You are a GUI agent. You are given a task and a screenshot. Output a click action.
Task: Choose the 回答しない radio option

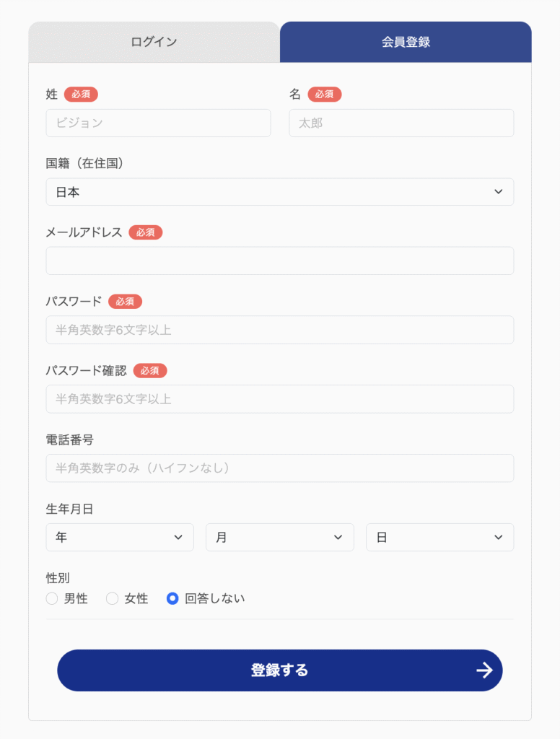click(x=172, y=598)
